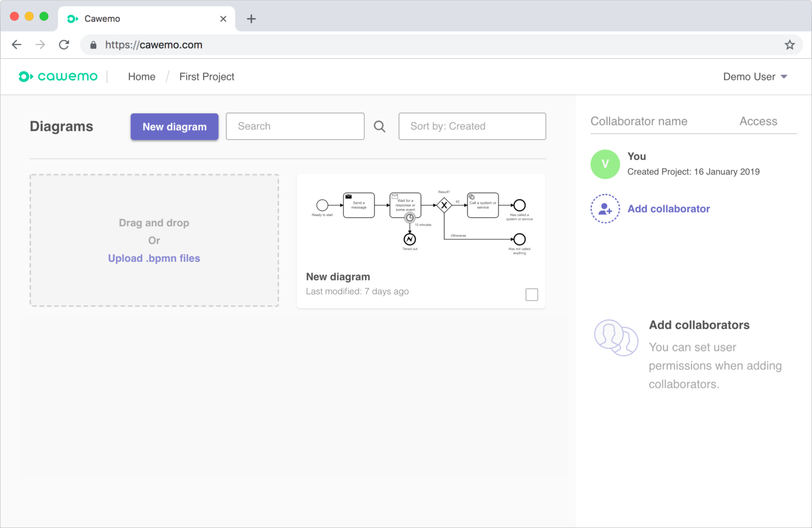Navigate to Home via the breadcrumb
Image resolution: width=812 pixels, height=528 pixels.
click(141, 76)
